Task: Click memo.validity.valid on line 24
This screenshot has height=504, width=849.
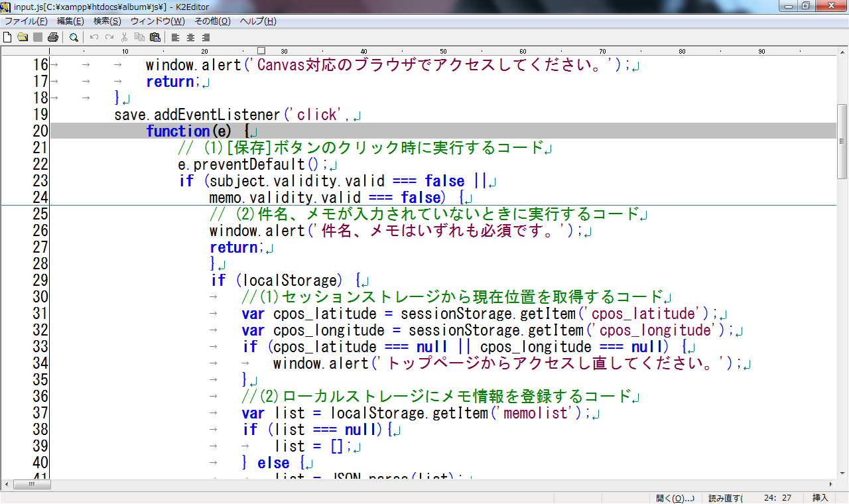Action: tap(285, 198)
